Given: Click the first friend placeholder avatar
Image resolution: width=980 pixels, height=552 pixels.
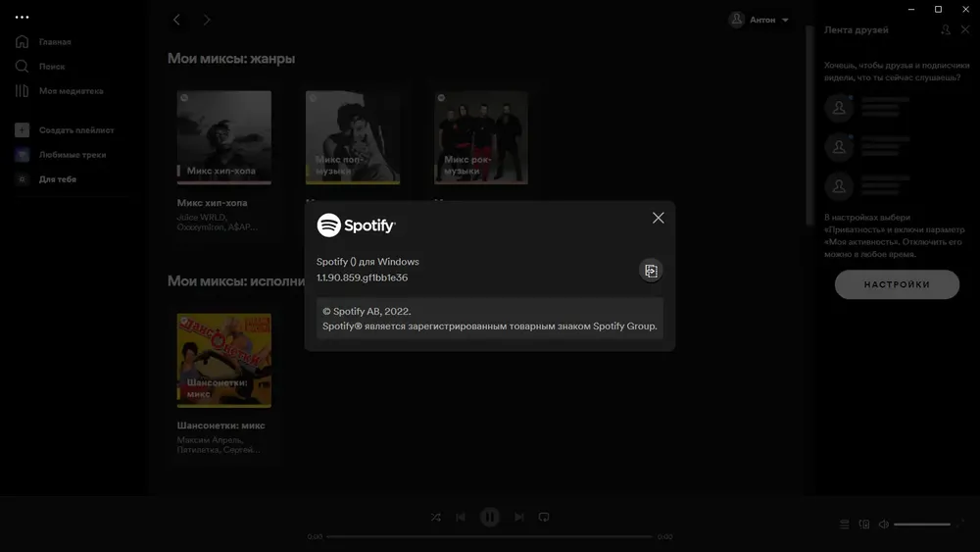Looking at the screenshot, I should coord(839,108).
